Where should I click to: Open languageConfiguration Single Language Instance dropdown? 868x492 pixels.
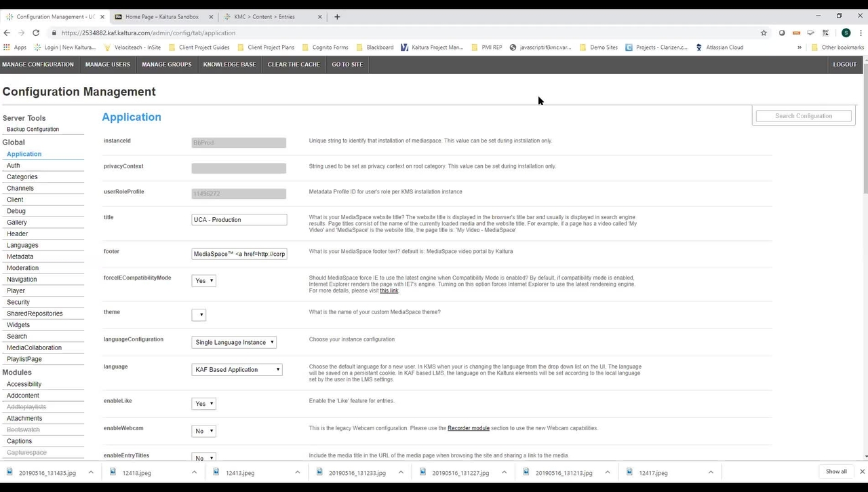pos(234,343)
